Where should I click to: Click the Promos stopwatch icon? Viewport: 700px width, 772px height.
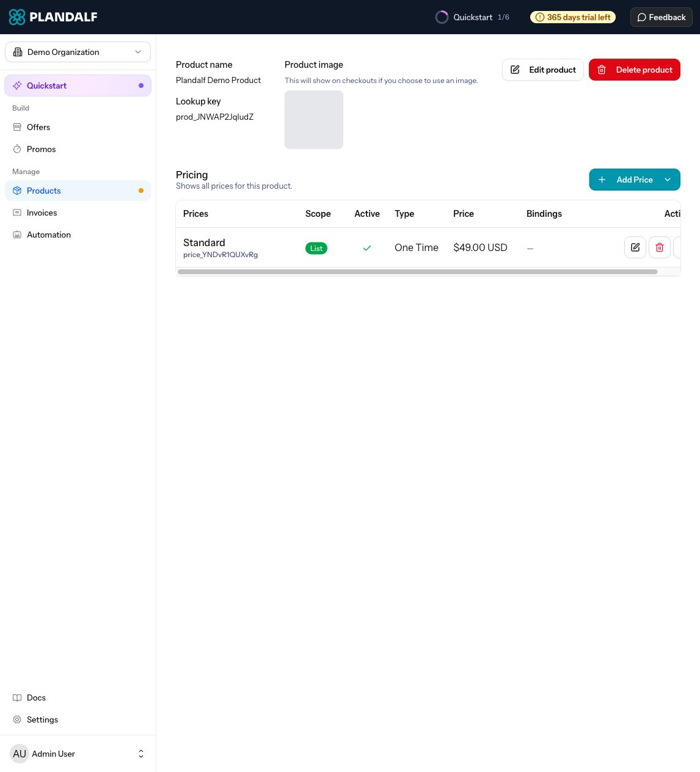(17, 149)
